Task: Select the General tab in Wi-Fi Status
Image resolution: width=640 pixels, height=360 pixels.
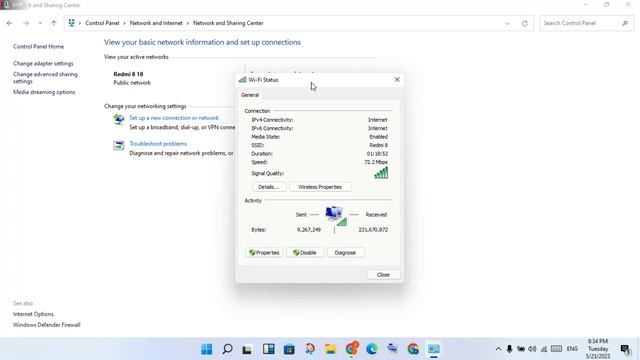Action: pyautogui.click(x=250, y=95)
